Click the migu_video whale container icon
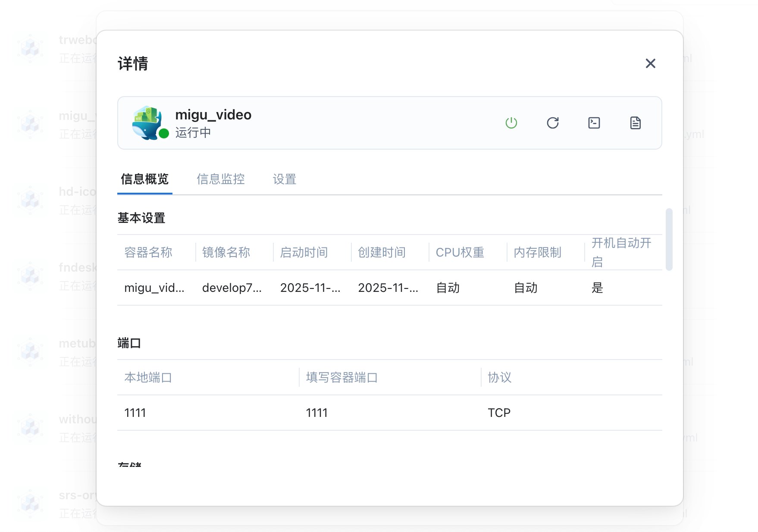This screenshot has height=532, width=758. (x=147, y=122)
